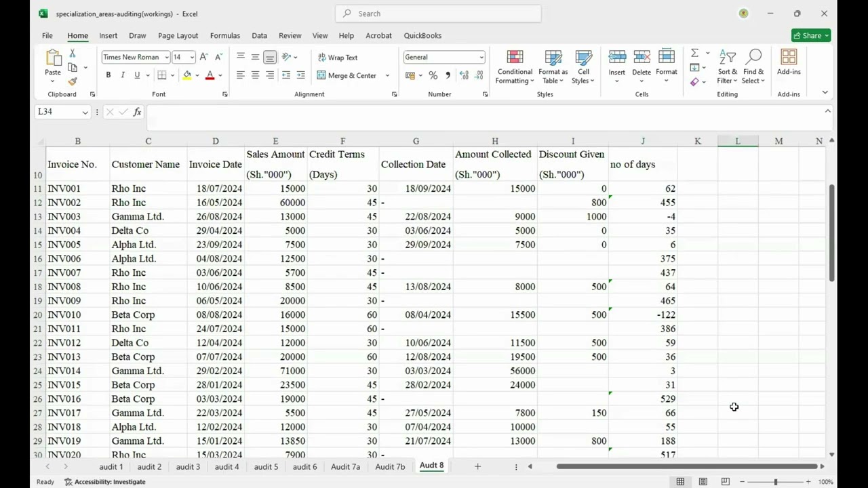Viewport: 868px width, 488px height.
Task: Open Conditional Formatting
Action: pyautogui.click(x=515, y=67)
